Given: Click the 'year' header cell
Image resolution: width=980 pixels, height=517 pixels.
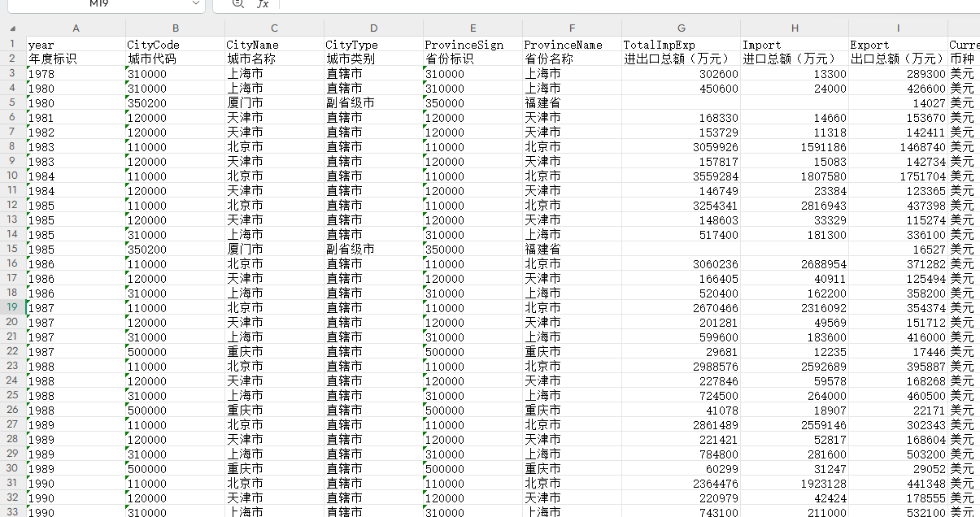Looking at the screenshot, I should tap(76, 45).
